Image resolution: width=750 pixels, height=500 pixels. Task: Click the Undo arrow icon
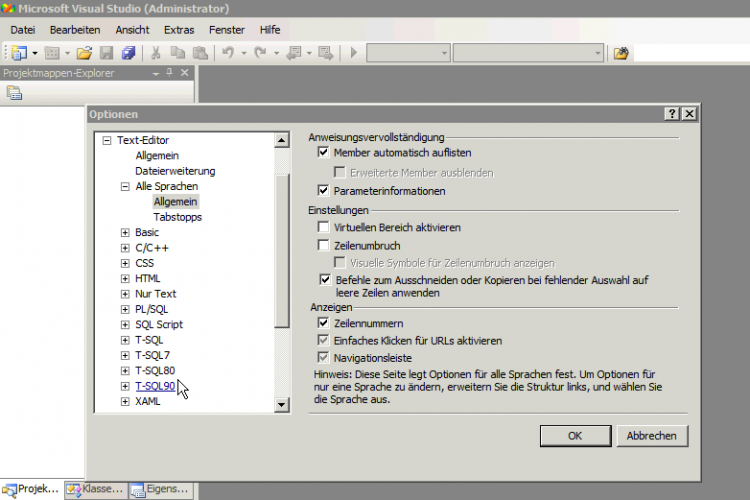[228, 53]
